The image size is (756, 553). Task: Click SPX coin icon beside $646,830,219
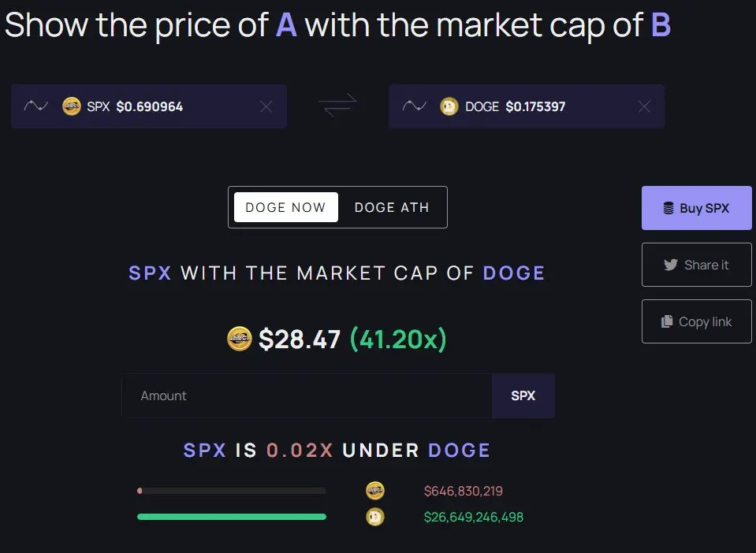[x=375, y=491]
